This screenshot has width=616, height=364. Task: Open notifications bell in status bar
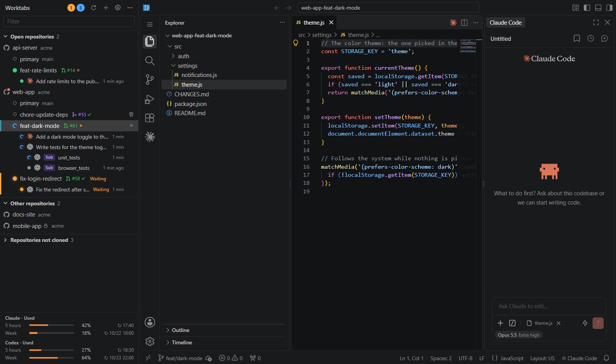pos(606,358)
